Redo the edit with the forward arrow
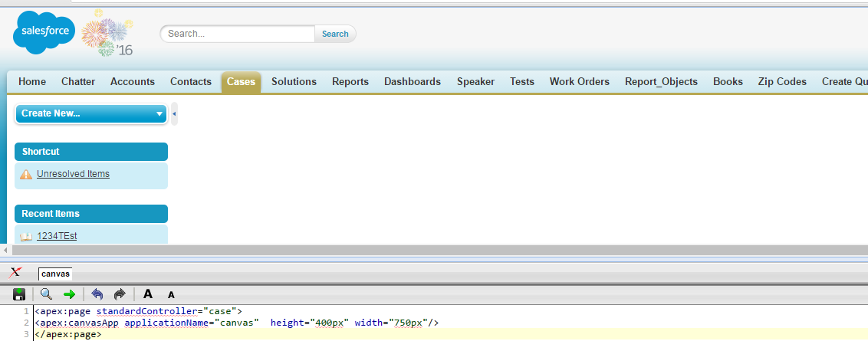This screenshot has width=868, height=364. (120, 294)
